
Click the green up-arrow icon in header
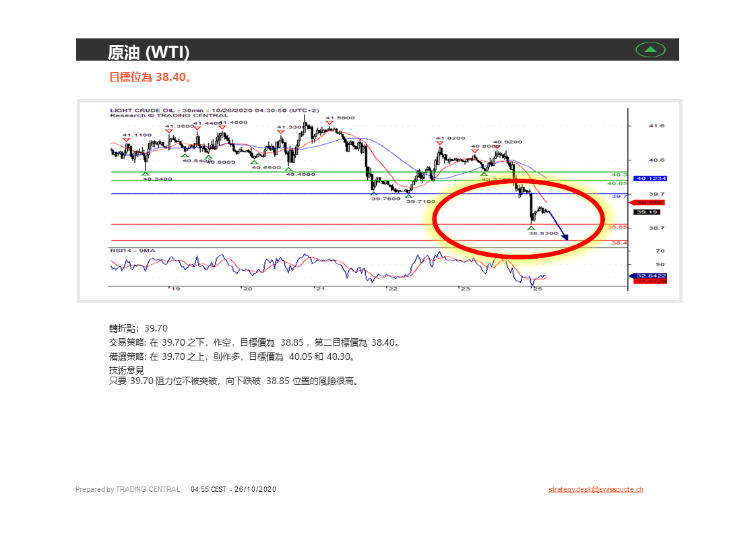tap(650, 50)
